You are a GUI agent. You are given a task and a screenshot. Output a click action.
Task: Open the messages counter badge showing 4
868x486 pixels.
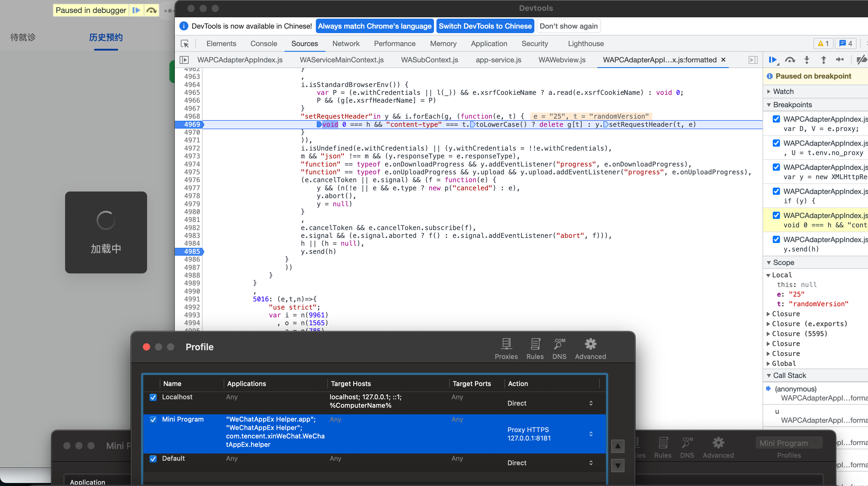click(846, 43)
